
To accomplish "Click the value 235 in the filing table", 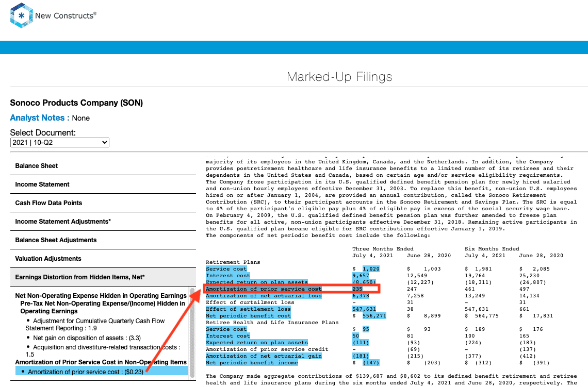I will 357,289.
